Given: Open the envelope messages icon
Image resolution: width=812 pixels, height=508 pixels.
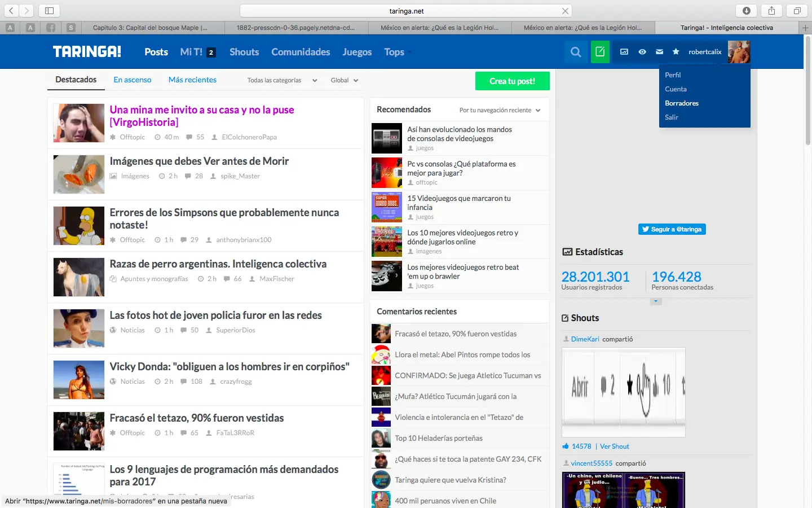Looking at the screenshot, I should click(x=659, y=52).
